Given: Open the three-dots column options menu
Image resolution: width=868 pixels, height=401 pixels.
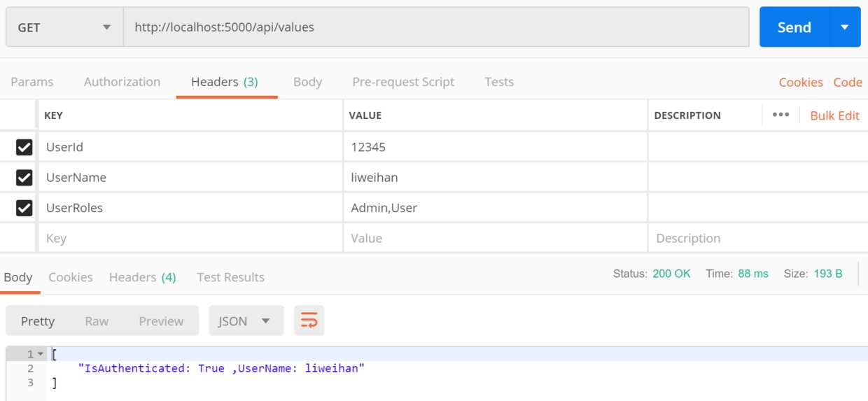Looking at the screenshot, I should point(780,115).
